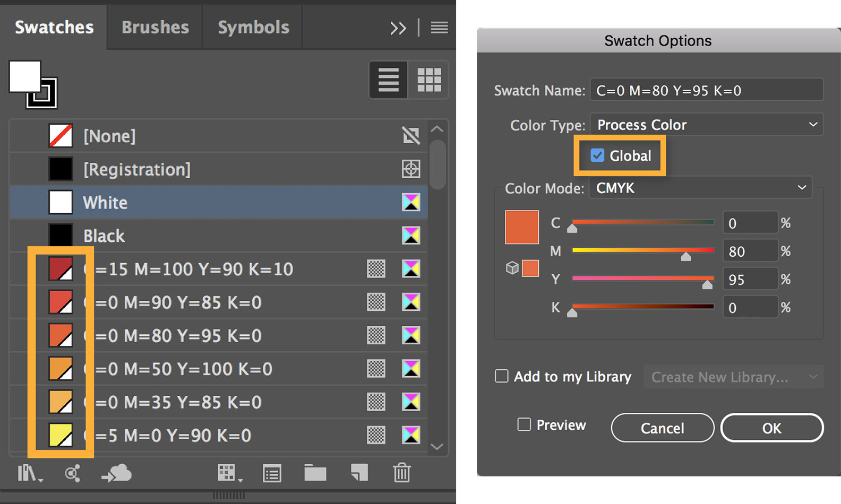Open the Color Type dropdown
The height and width of the screenshot is (504, 841).
click(706, 125)
